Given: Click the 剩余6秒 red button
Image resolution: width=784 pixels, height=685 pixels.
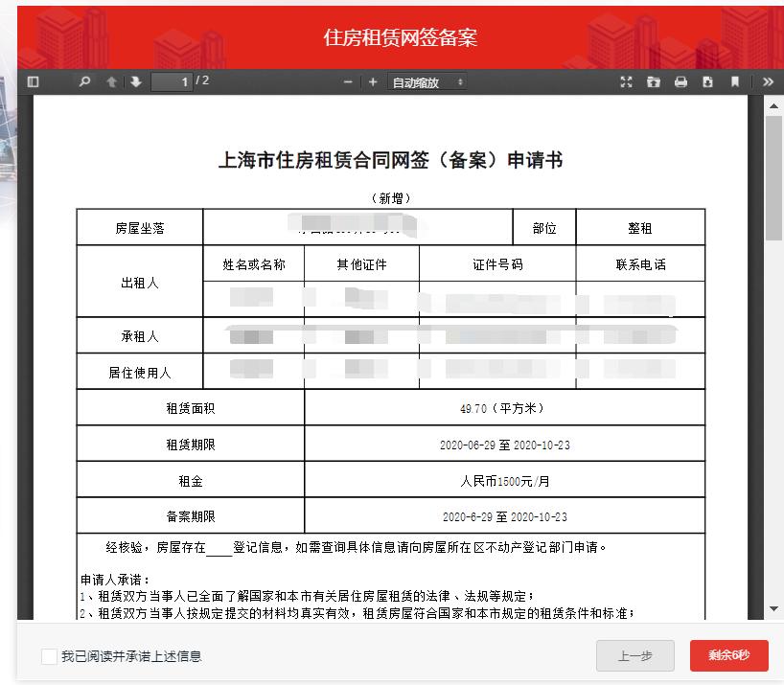Looking at the screenshot, I should pos(729,655).
